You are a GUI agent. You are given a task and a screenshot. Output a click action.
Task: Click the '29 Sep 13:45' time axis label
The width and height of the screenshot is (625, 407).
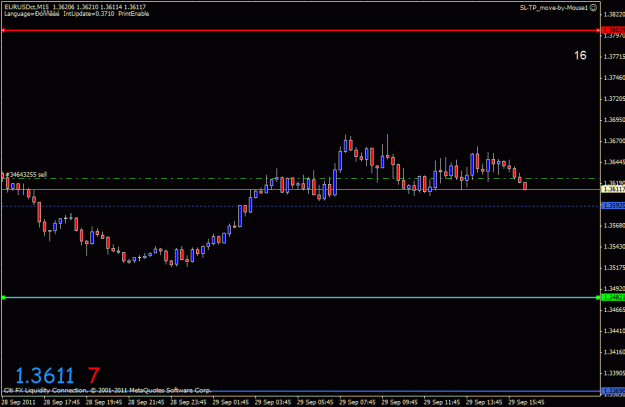484,402
